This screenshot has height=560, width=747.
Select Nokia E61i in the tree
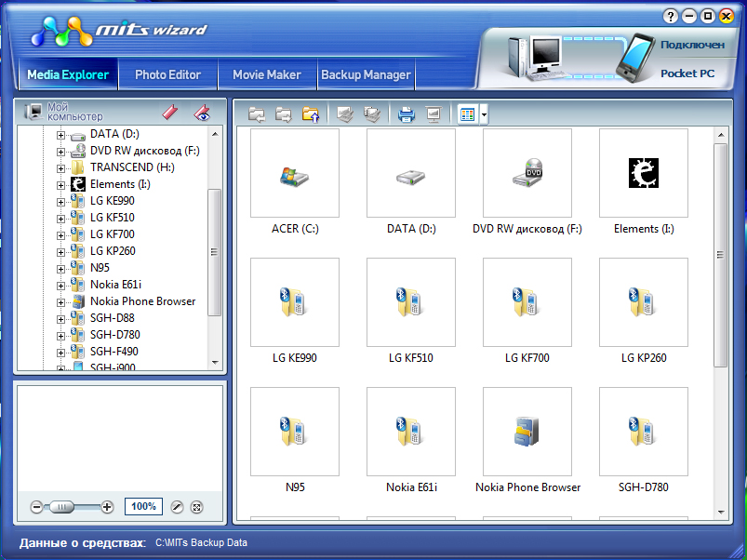pos(115,285)
